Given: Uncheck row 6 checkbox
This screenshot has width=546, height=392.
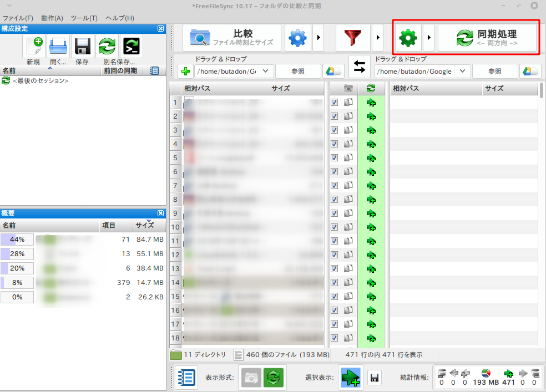Looking at the screenshot, I should tap(334, 171).
